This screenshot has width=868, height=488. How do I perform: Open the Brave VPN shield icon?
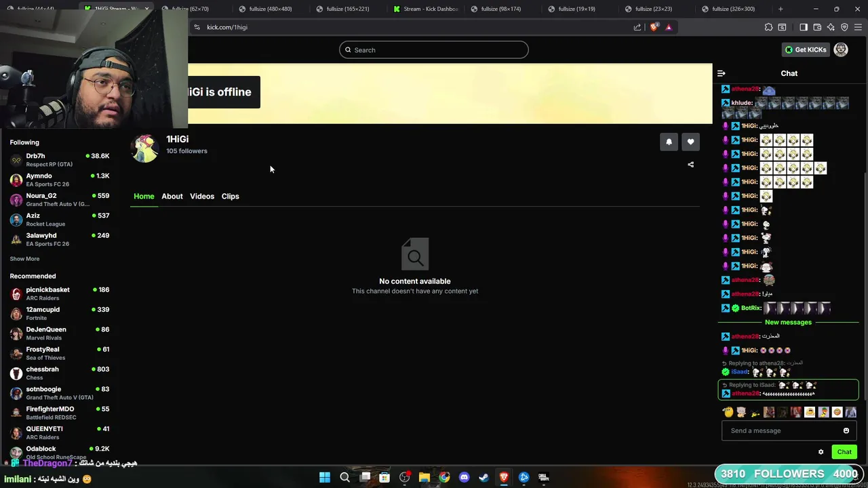[x=844, y=27]
